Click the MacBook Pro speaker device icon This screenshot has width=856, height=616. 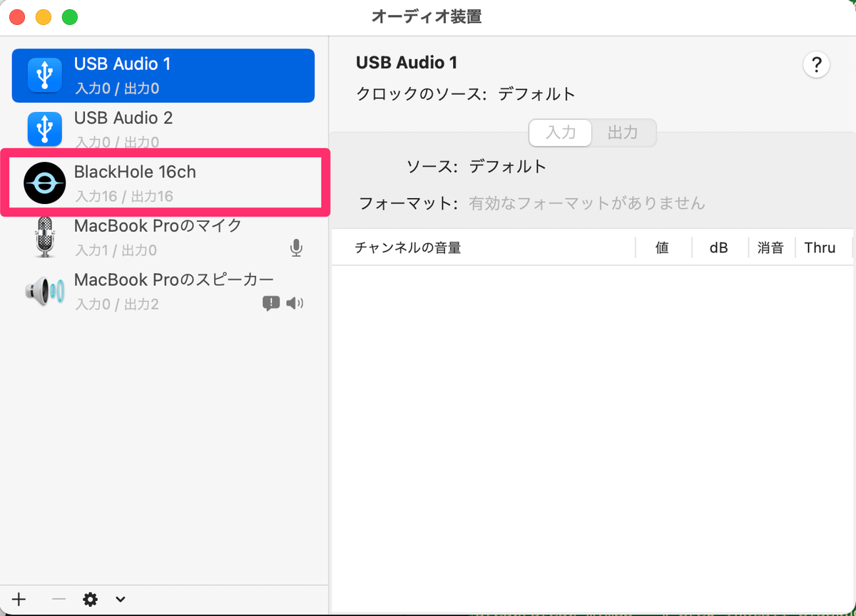tap(45, 291)
